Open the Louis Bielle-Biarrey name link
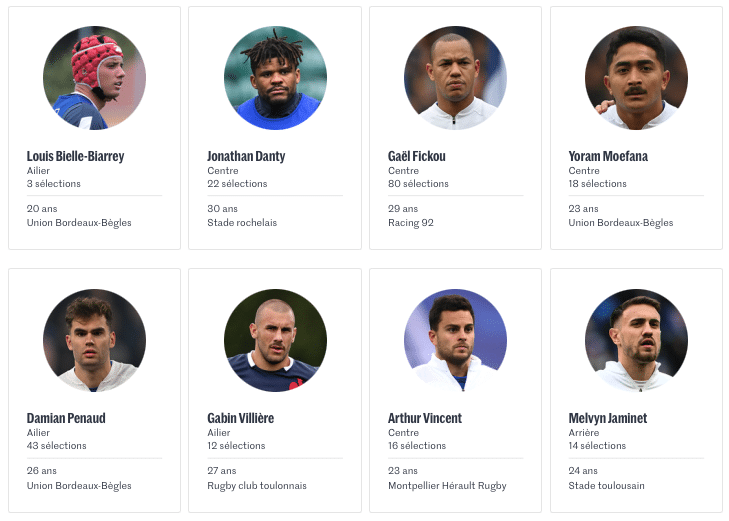Screen dimensions: 729x521 [75, 156]
